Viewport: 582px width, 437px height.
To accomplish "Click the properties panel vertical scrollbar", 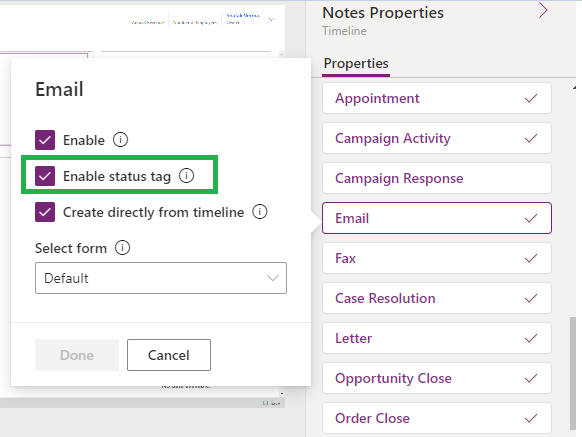I will click(573, 372).
